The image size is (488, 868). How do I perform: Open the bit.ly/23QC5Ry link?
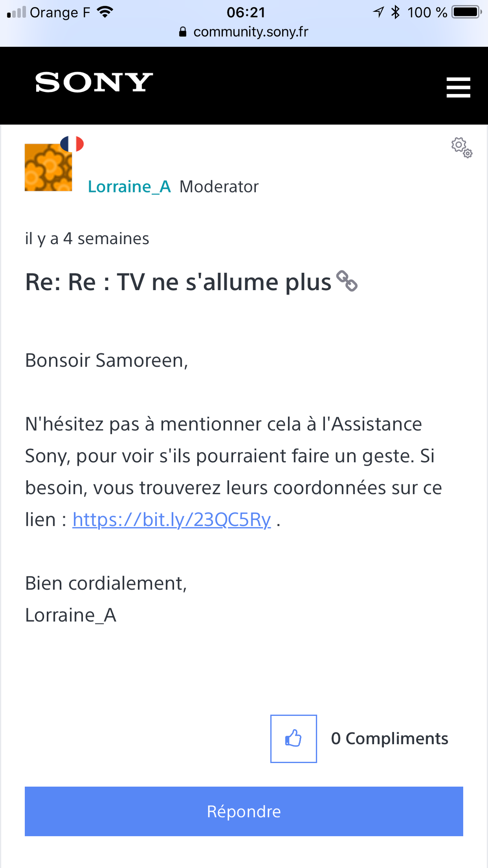point(172,520)
